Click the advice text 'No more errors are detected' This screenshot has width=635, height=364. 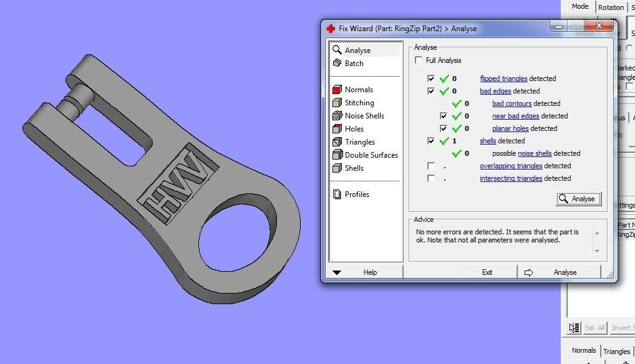tap(459, 232)
